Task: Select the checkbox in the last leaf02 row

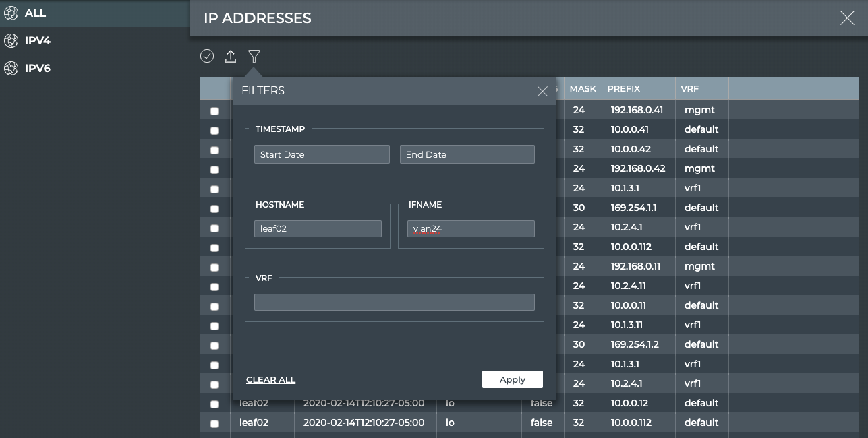Action: pos(214,424)
